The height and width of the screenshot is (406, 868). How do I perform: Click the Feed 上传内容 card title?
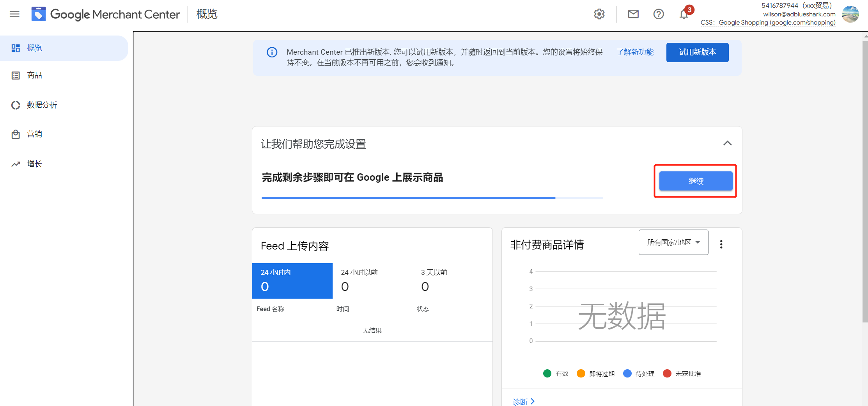click(295, 246)
